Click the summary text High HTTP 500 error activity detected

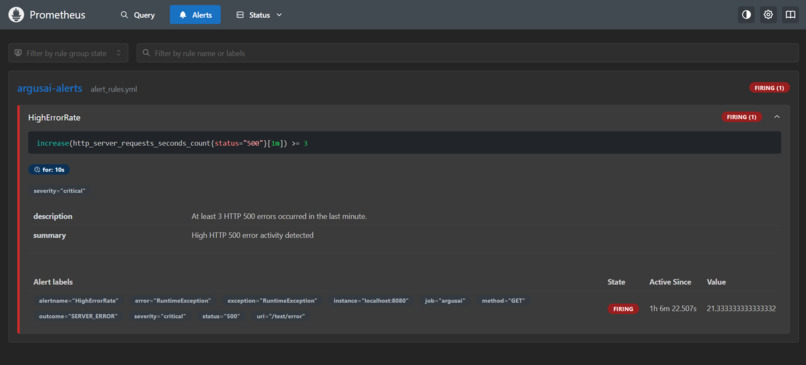pyautogui.click(x=252, y=235)
